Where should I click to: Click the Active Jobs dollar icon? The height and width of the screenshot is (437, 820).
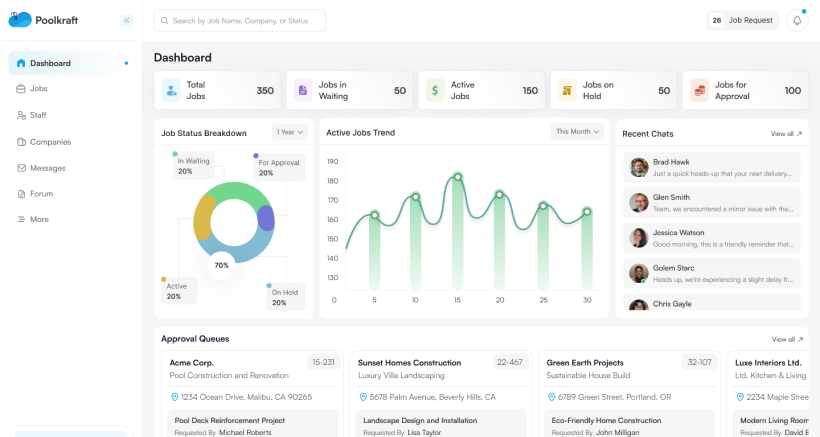435,91
